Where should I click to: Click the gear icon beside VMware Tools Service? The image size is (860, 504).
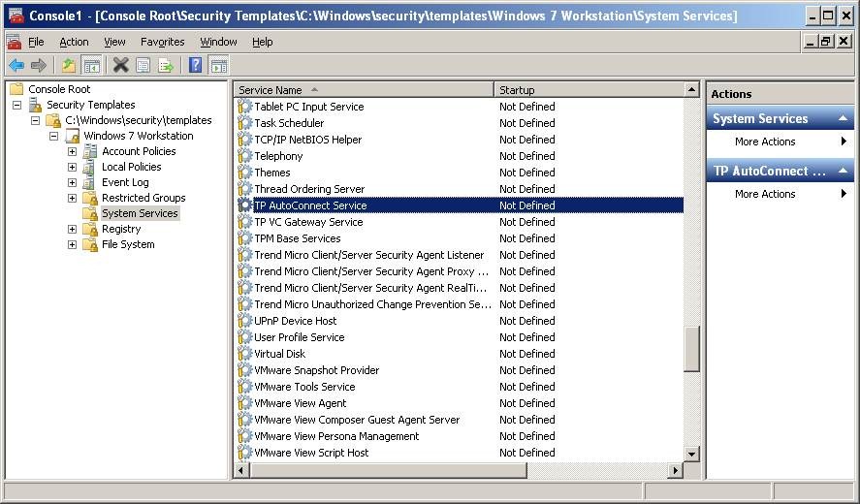(244, 386)
